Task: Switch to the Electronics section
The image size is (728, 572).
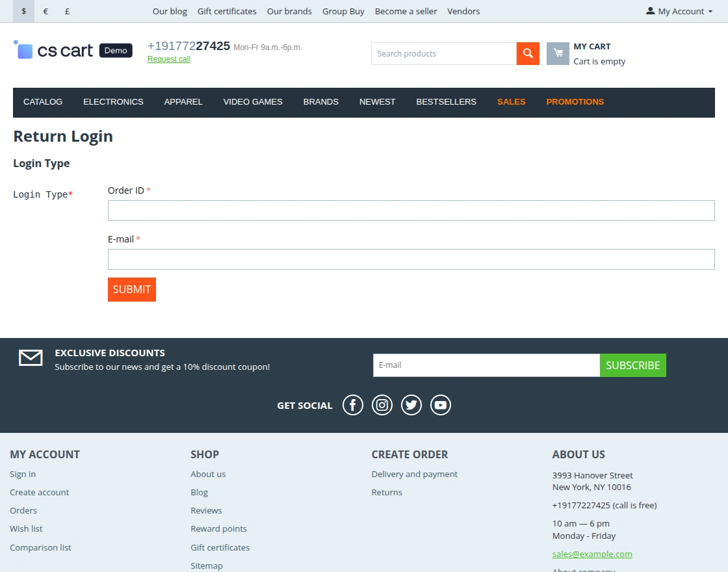Action: pos(113,101)
